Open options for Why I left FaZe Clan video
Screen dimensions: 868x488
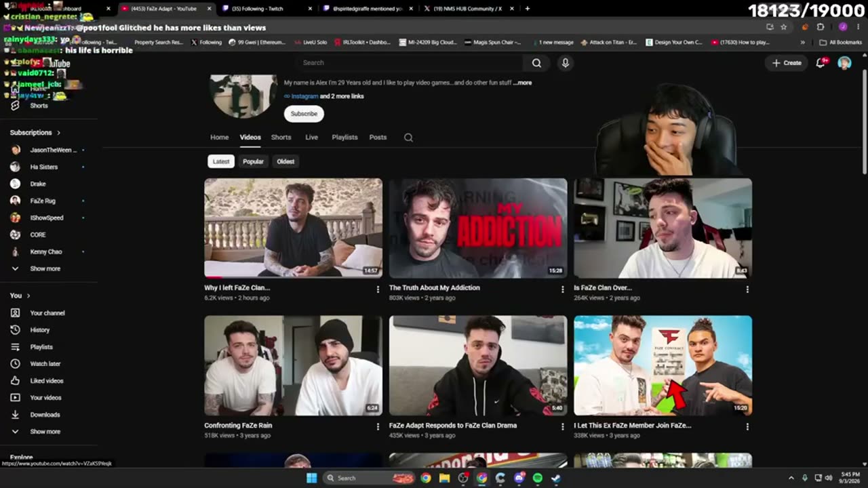[378, 289]
